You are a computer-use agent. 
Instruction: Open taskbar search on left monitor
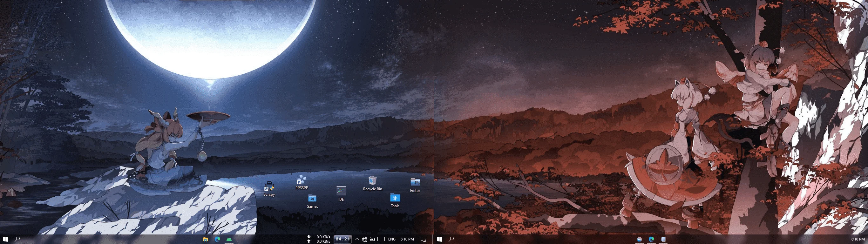(17, 239)
